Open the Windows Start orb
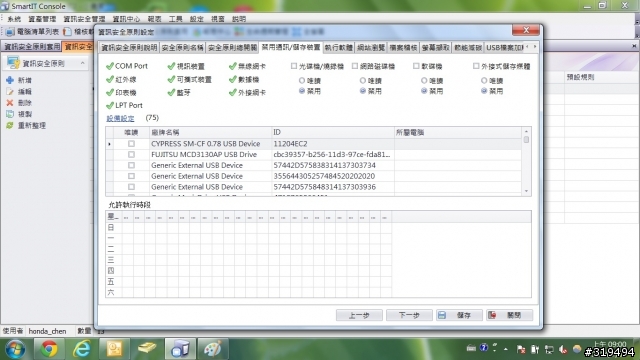 (15, 349)
